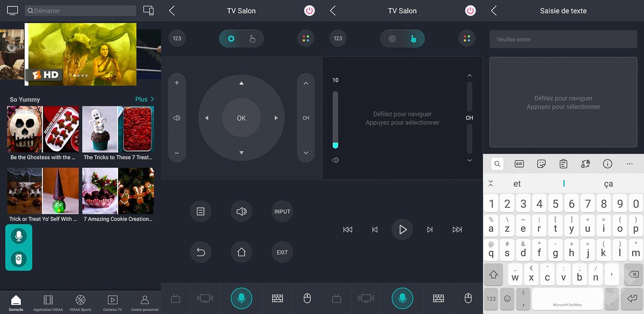Tap the power button in touchpad remote screen
The image size is (644, 314).
point(471,11)
